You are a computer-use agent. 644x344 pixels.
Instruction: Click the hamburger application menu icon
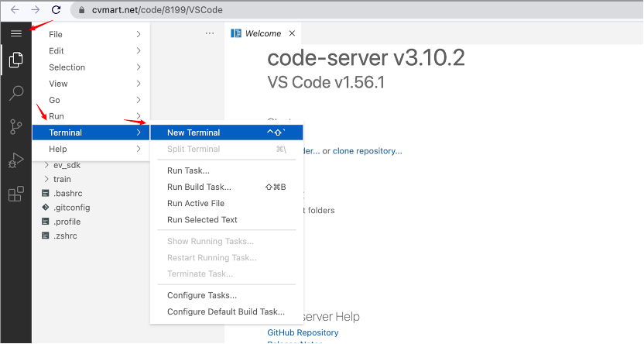pyautogui.click(x=15, y=33)
